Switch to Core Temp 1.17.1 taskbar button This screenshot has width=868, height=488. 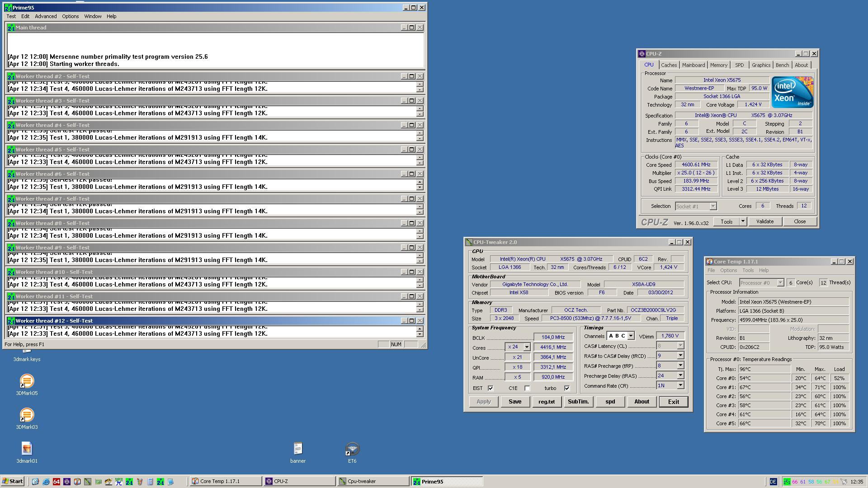[225, 482]
